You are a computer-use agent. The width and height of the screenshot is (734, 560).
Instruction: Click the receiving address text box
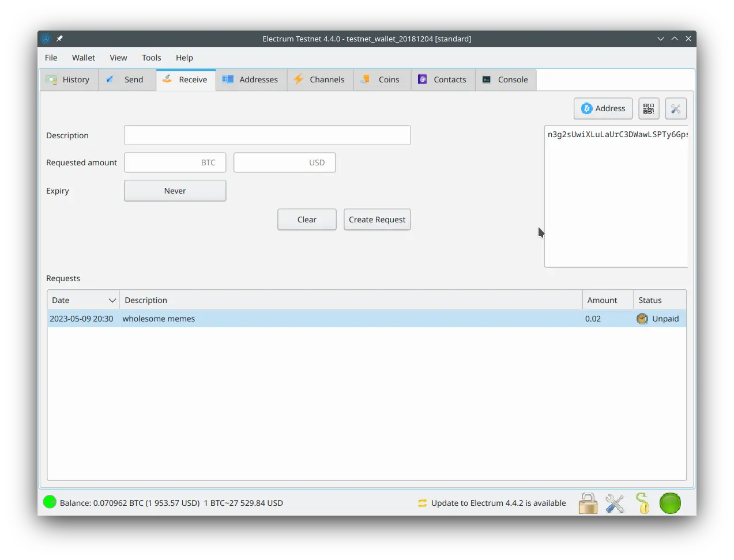tap(616, 196)
